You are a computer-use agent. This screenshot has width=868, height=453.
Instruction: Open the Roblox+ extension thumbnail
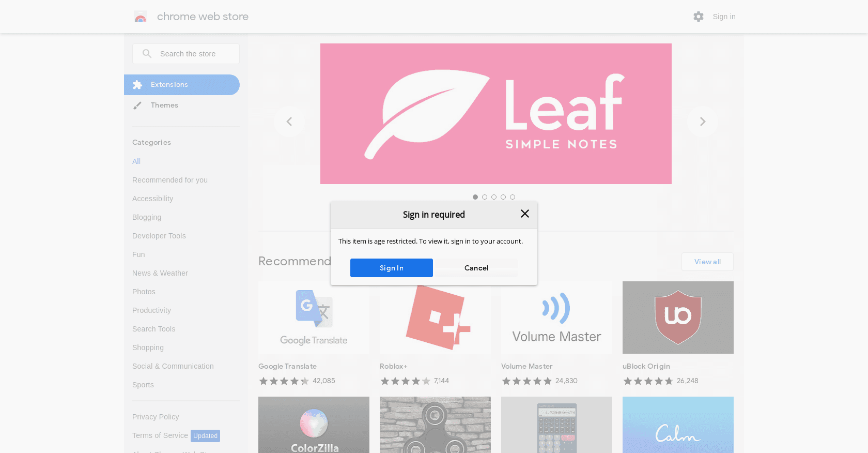435,318
